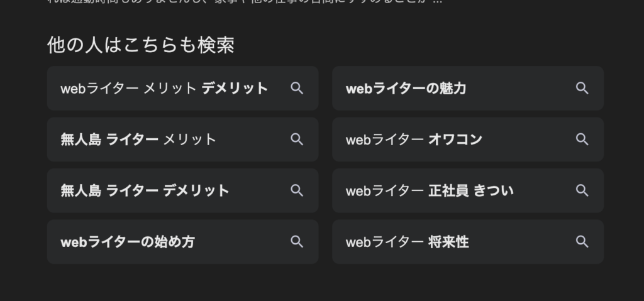This screenshot has width=644, height=301.
Task: Click the truncated snippet text at top
Action: coord(245,2)
